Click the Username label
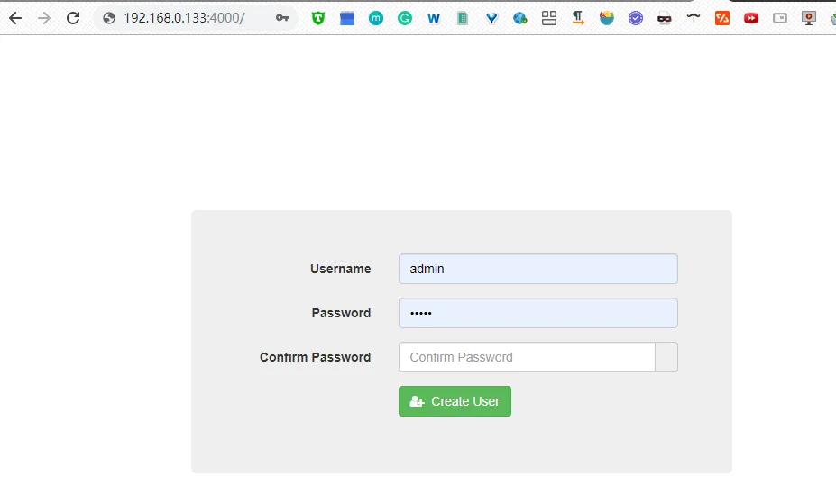Viewport: 836px width, 504px height. click(341, 269)
